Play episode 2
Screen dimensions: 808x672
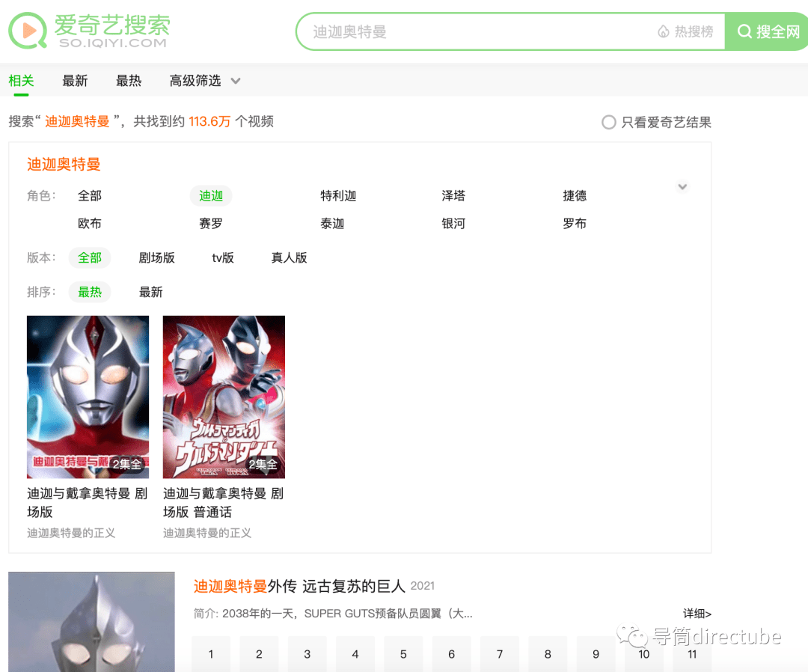click(x=259, y=654)
